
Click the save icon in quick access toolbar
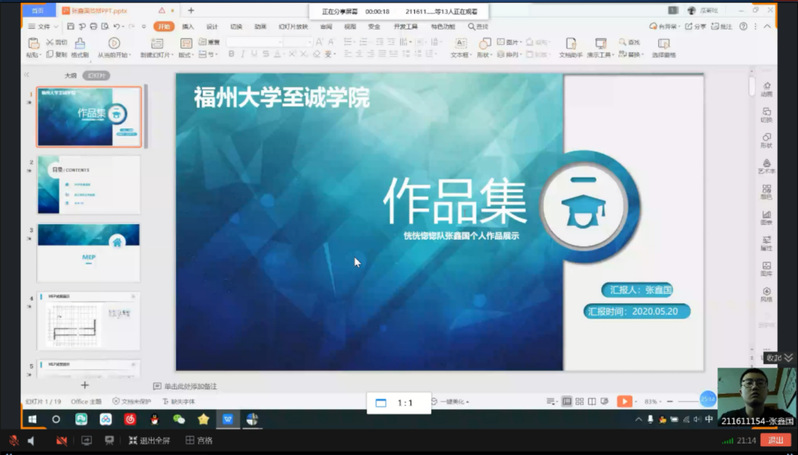coord(70,26)
